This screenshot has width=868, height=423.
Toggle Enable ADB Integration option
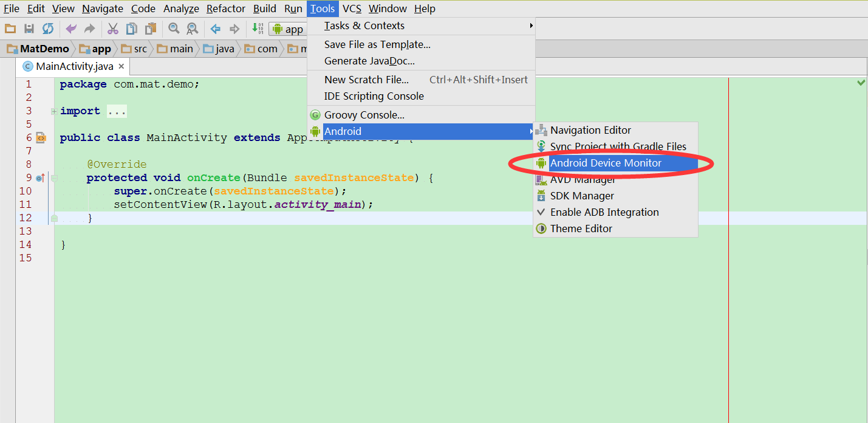(615, 212)
